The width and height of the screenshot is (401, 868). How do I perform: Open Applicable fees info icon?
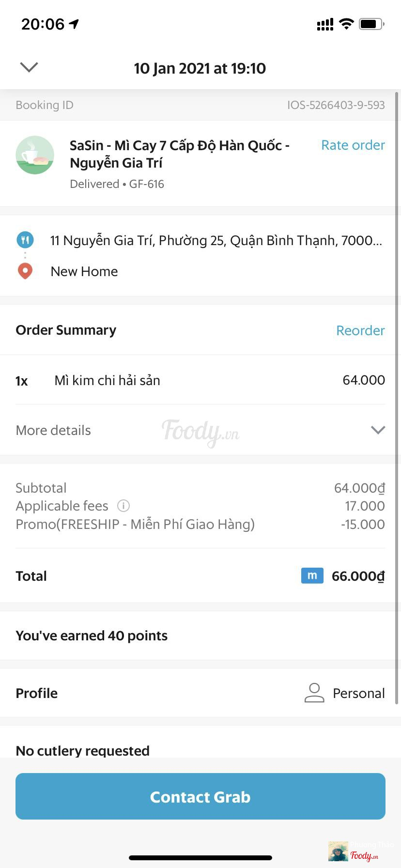tap(123, 506)
